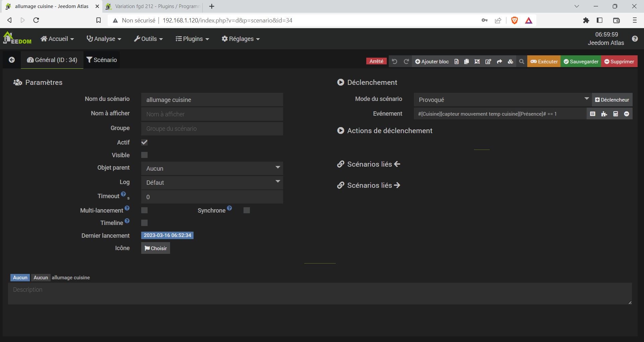Click the undo icon in scenario toolbar
The height and width of the screenshot is (342, 644).
[x=394, y=62]
